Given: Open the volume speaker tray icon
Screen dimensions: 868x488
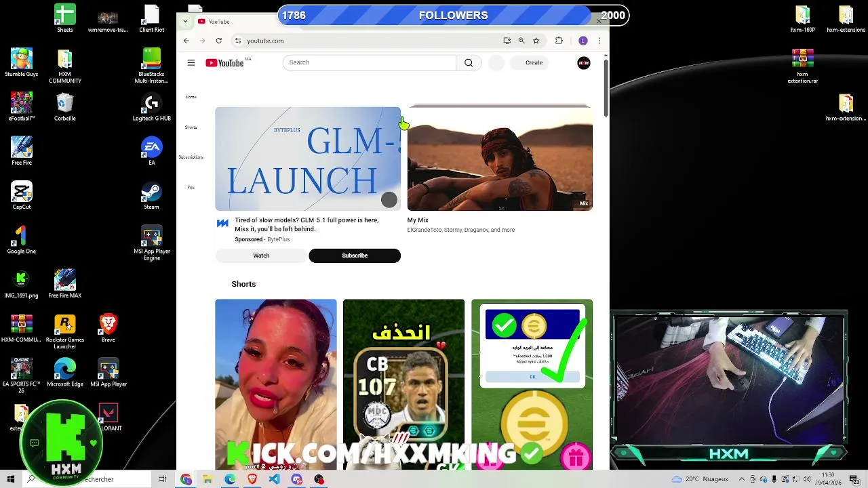Looking at the screenshot, I should pyautogui.click(x=808, y=479).
